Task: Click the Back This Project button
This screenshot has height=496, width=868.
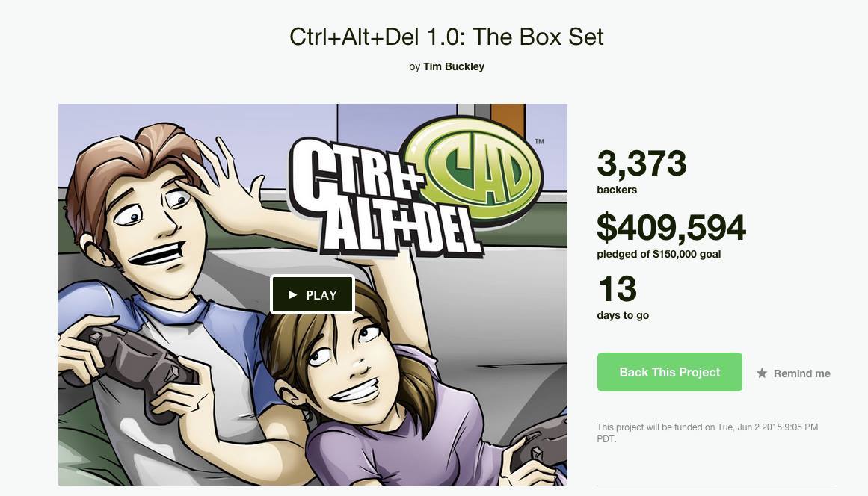Action: tap(669, 372)
